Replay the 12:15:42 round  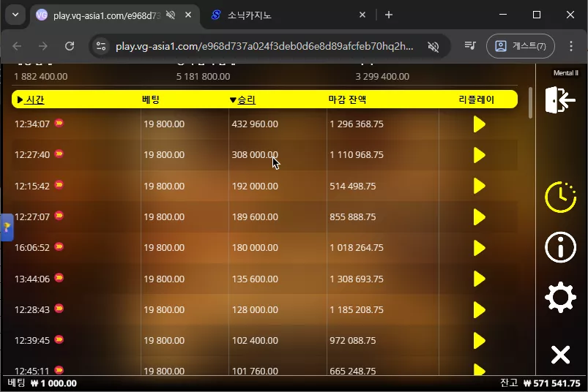pyautogui.click(x=479, y=186)
